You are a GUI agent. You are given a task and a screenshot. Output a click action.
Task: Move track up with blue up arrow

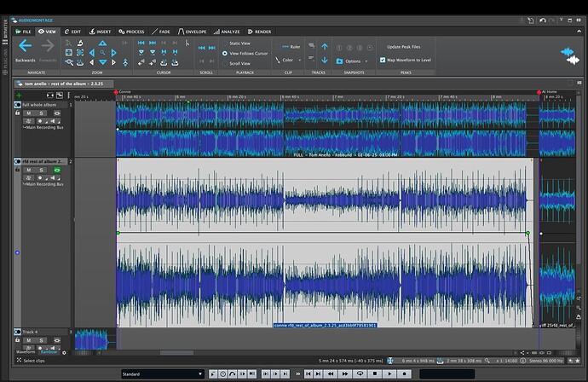tap(325, 47)
